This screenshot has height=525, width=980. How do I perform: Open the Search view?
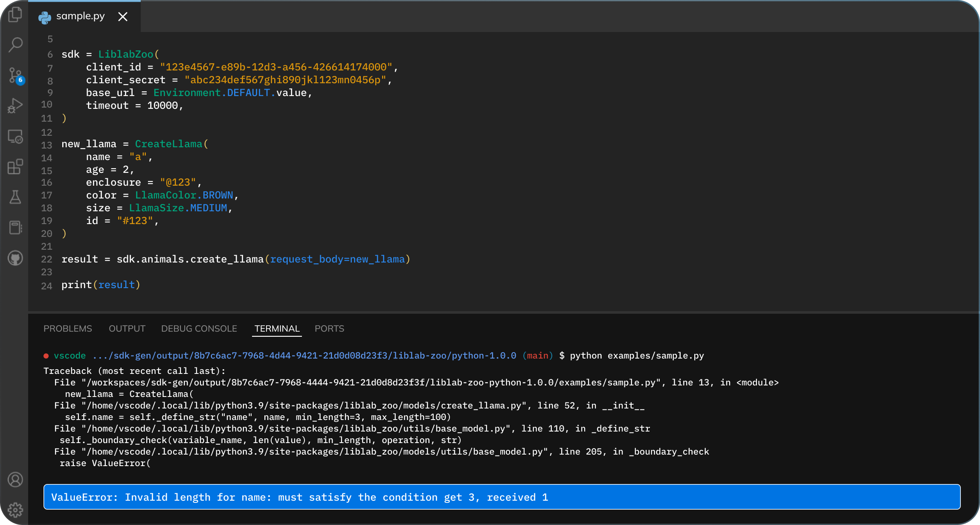coord(15,44)
